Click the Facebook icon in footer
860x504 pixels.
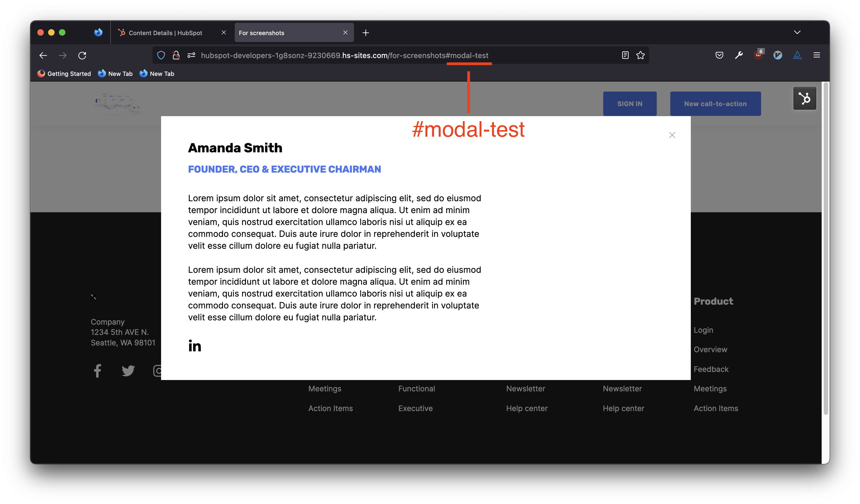(97, 370)
